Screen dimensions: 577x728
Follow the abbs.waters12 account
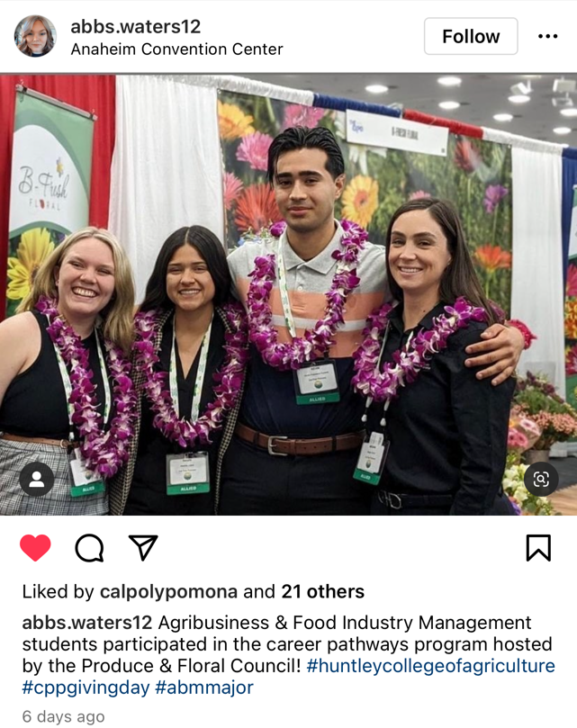[x=471, y=36]
